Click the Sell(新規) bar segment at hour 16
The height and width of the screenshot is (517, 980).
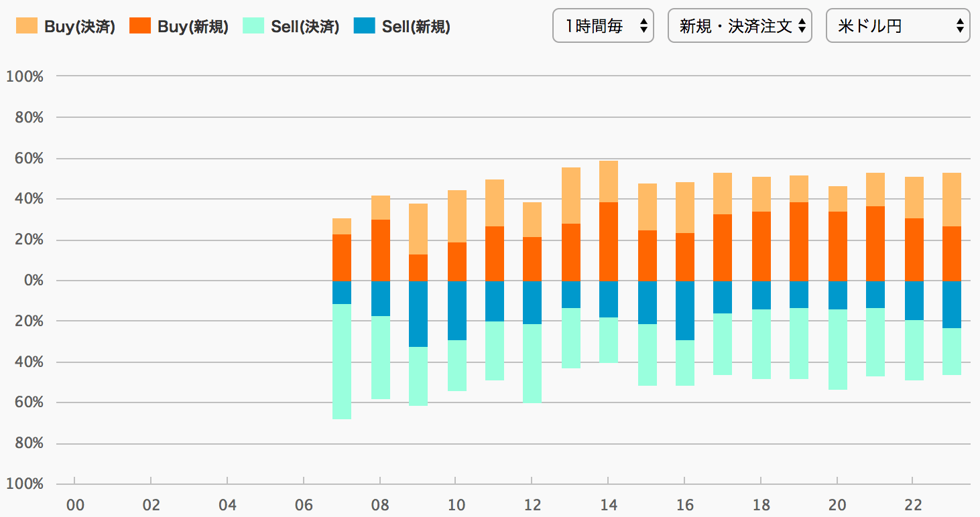click(x=685, y=310)
